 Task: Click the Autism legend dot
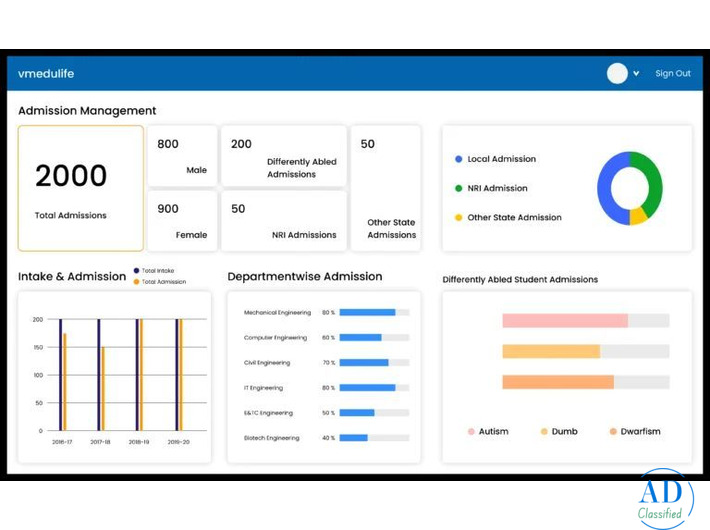471,431
